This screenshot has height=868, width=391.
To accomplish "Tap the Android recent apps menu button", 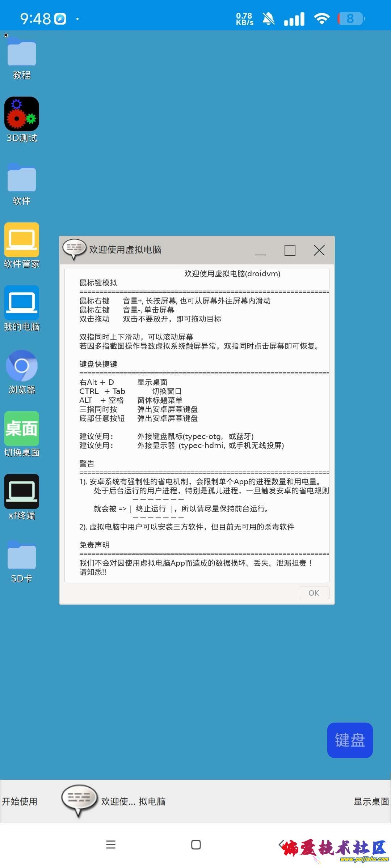I will pos(111,844).
